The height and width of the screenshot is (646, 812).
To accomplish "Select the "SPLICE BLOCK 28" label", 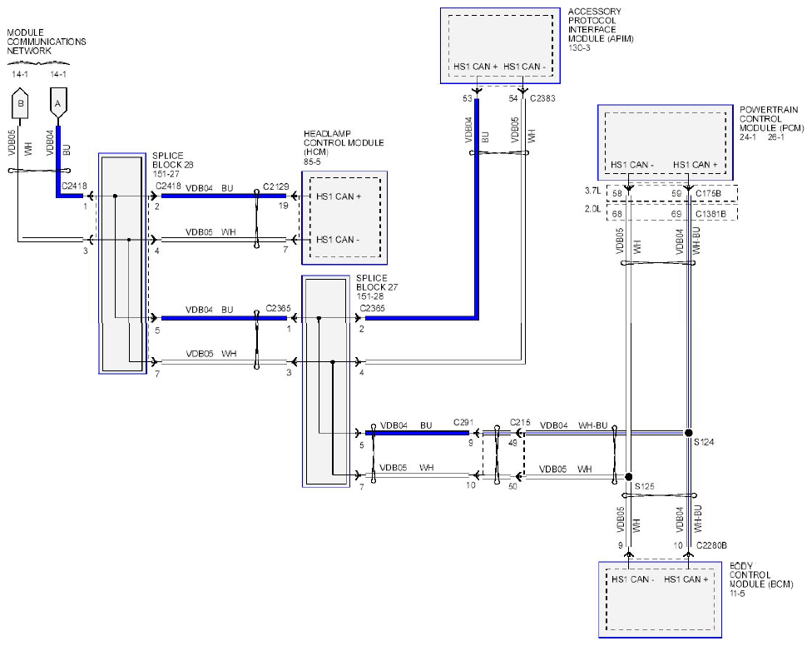I will click(x=173, y=160).
